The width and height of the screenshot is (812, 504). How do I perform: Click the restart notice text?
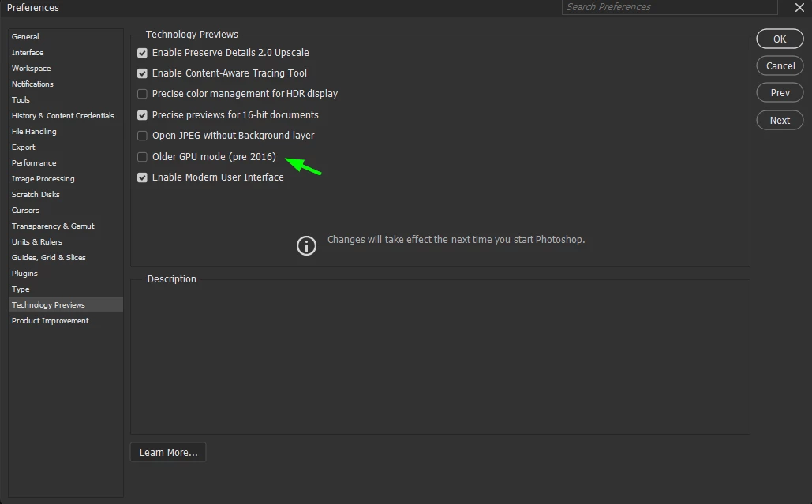(x=456, y=240)
